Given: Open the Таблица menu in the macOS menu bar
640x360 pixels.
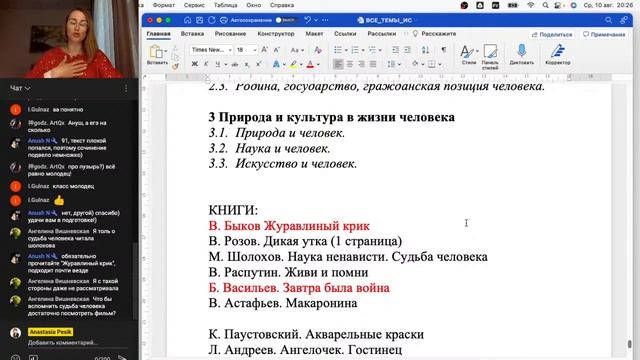Looking at the screenshot, I should point(225,5).
